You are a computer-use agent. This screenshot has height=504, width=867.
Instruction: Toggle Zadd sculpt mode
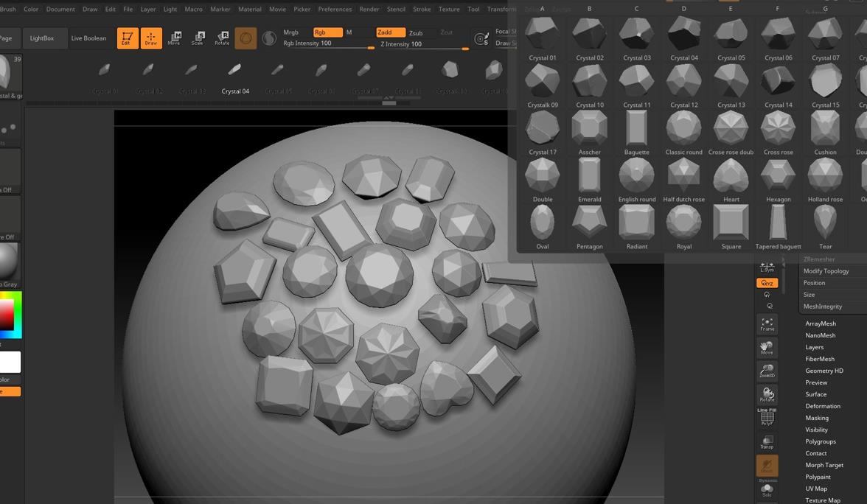click(391, 32)
